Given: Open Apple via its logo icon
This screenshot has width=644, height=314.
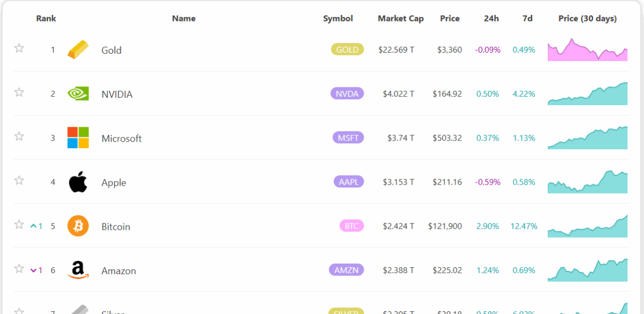Looking at the screenshot, I should click(x=78, y=182).
